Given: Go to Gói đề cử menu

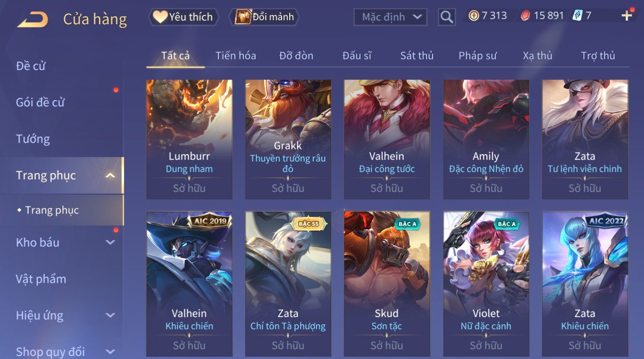Looking at the screenshot, I should coord(40,102).
